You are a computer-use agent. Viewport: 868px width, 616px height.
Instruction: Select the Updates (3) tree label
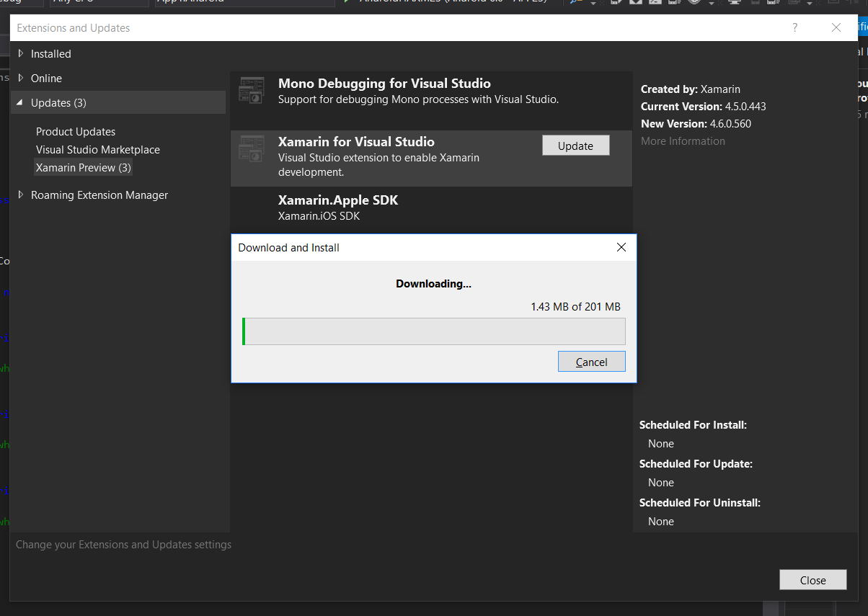tap(58, 103)
